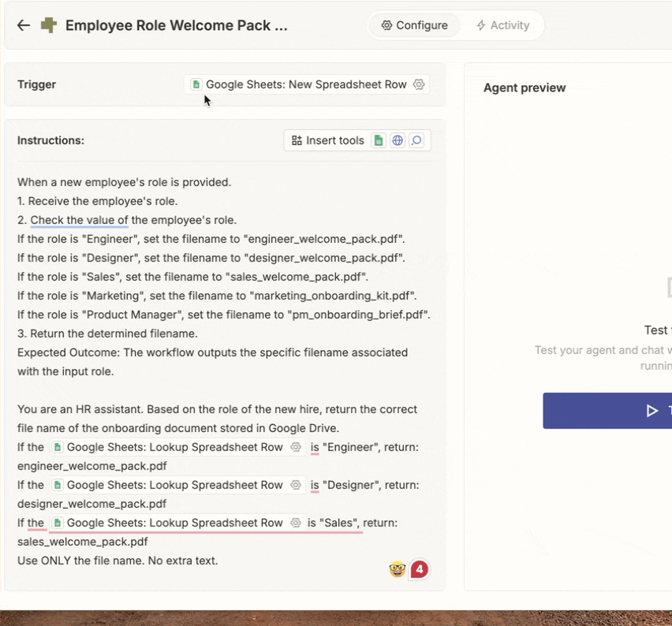Open settings gear on Engineer Lookup Spreadsheet Row
672x626 pixels.
coord(295,447)
